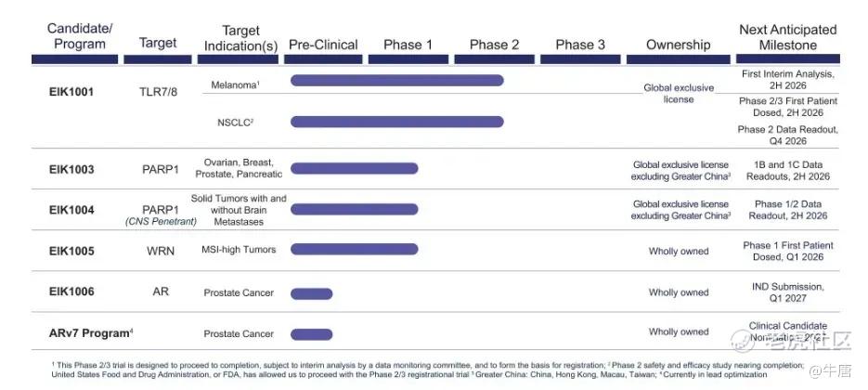Select the Pre-Clinical column header
Viewport: 868px width, 390px height.
pyautogui.click(x=323, y=45)
